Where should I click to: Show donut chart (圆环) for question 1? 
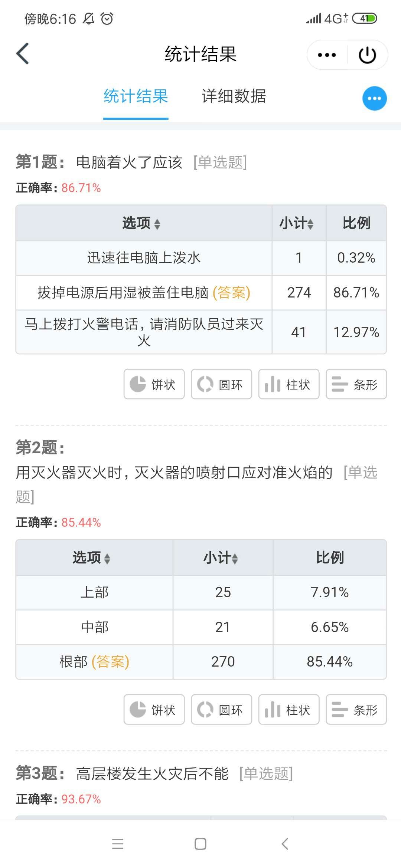221,384
